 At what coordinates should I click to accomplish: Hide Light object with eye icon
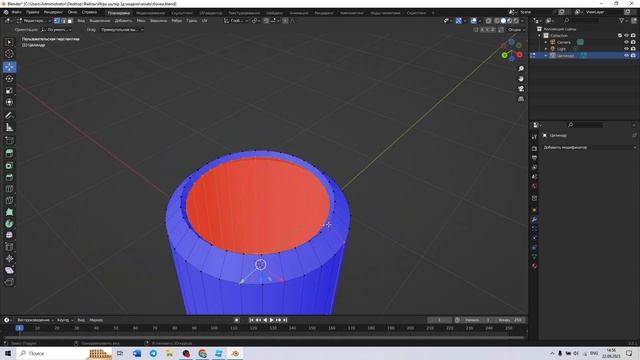point(626,49)
